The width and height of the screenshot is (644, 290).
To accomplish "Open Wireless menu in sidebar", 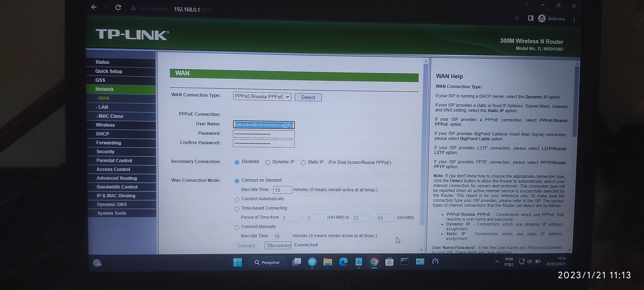I will pos(105,125).
